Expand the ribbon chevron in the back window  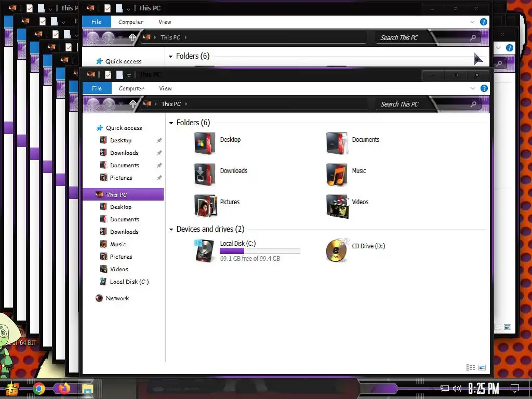pos(472,22)
